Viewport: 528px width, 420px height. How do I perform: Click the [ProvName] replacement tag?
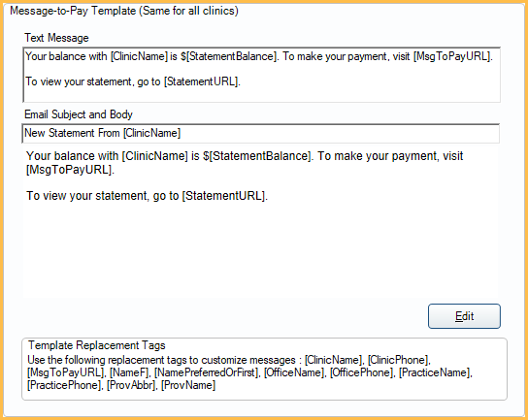point(188,385)
